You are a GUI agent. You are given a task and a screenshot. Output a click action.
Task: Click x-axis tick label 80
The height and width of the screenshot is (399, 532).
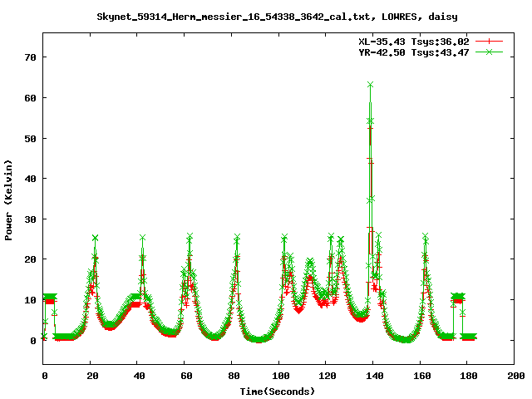pyautogui.click(x=234, y=376)
